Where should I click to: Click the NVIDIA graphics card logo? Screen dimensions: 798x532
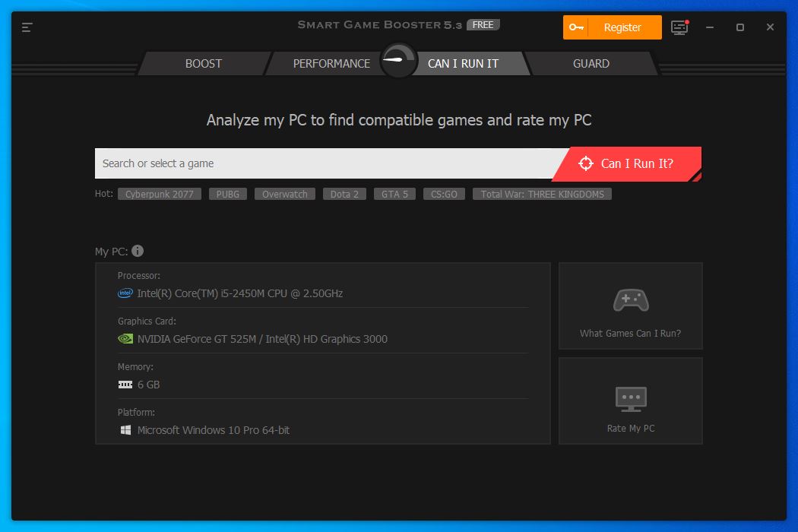coord(125,339)
